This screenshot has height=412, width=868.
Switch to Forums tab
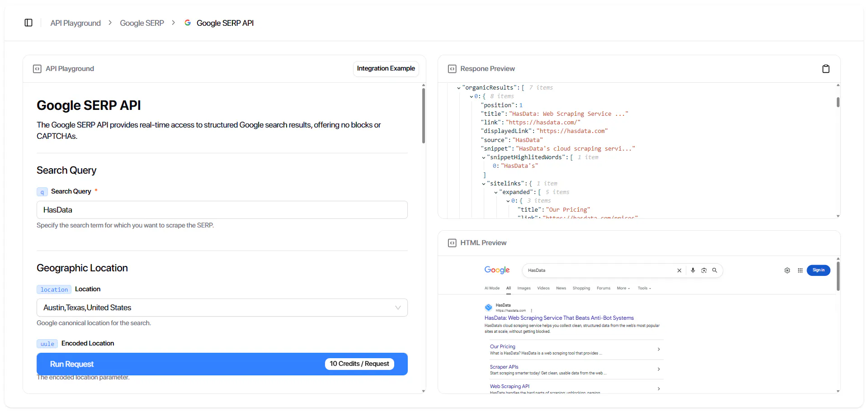[x=604, y=288]
